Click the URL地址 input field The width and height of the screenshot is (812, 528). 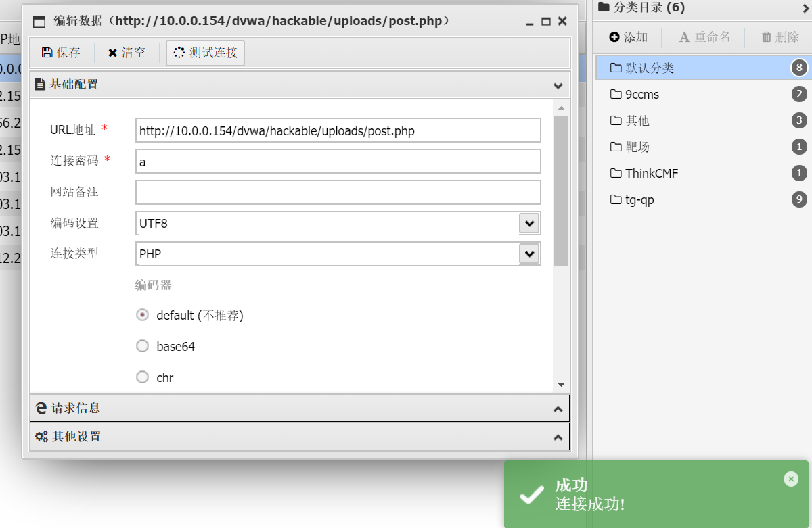click(x=338, y=130)
